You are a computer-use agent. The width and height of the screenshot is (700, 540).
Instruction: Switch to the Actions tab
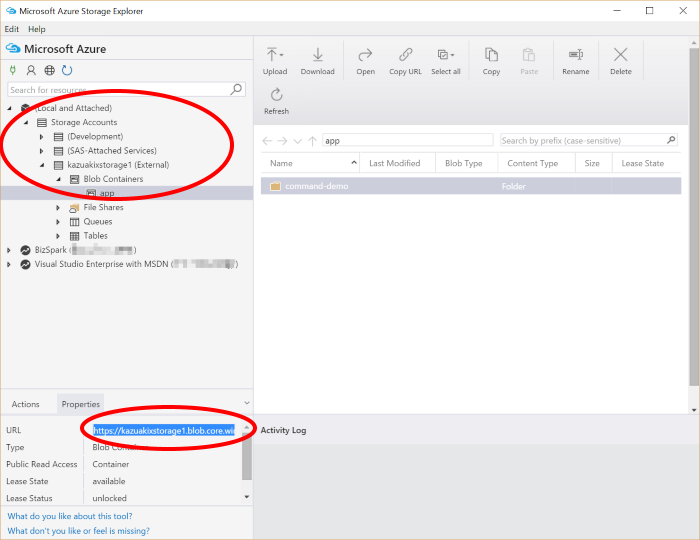(x=25, y=404)
